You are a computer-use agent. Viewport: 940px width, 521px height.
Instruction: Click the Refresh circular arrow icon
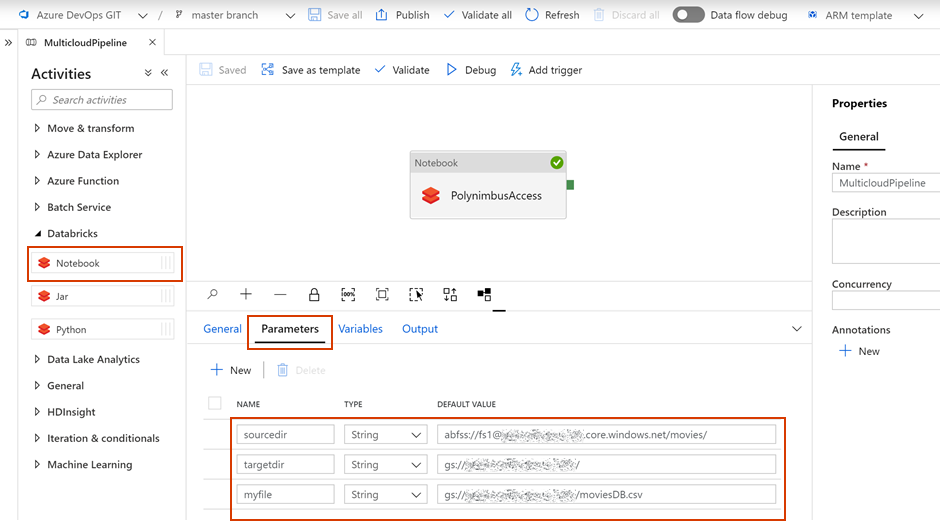tap(532, 15)
